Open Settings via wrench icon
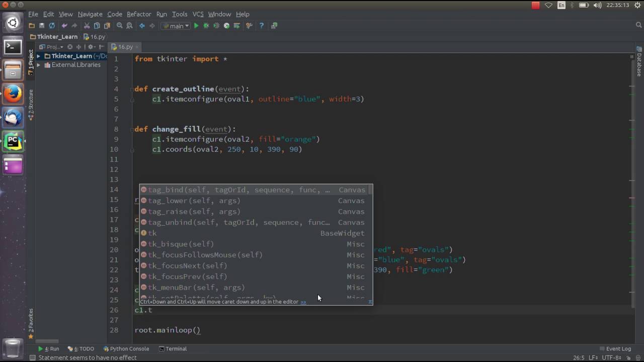 point(249,26)
